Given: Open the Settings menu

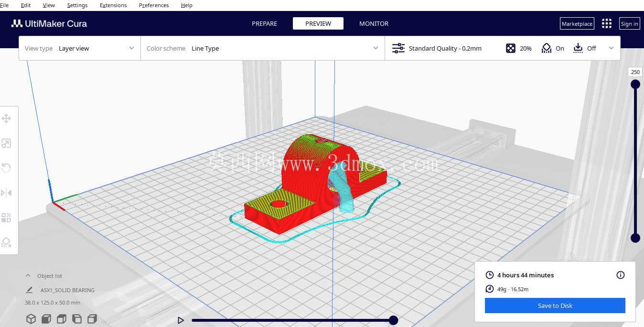Looking at the screenshot, I should pyautogui.click(x=77, y=5).
